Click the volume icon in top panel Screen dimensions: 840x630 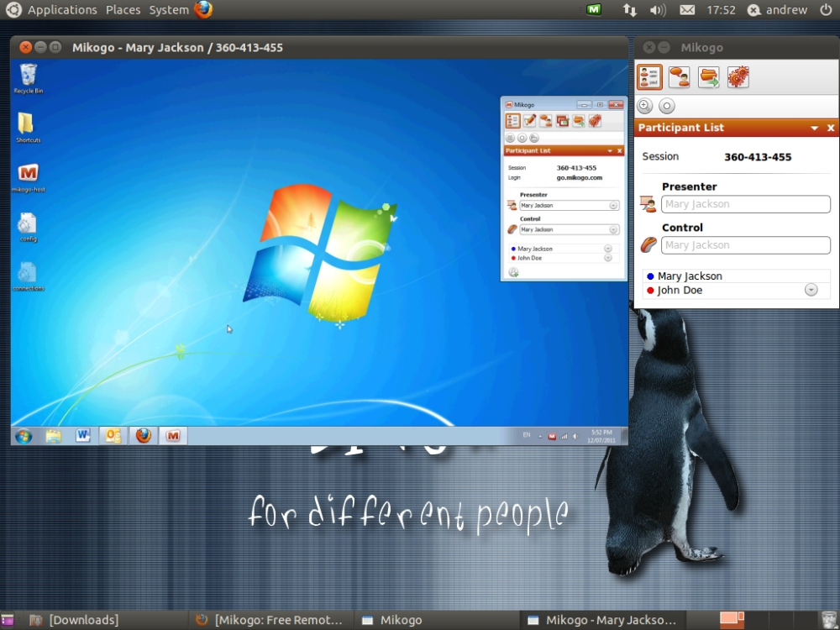click(658, 10)
